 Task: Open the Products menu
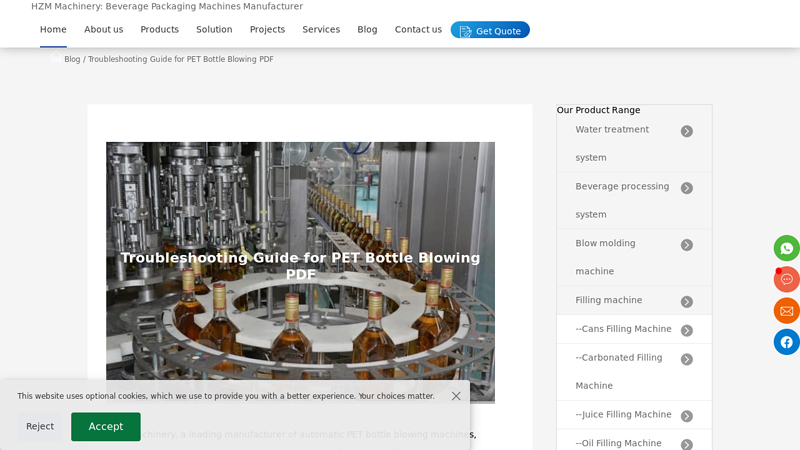(x=160, y=30)
